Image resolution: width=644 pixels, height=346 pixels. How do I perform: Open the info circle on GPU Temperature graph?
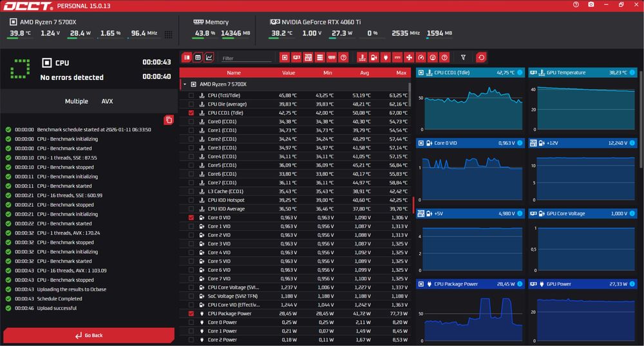click(x=632, y=72)
